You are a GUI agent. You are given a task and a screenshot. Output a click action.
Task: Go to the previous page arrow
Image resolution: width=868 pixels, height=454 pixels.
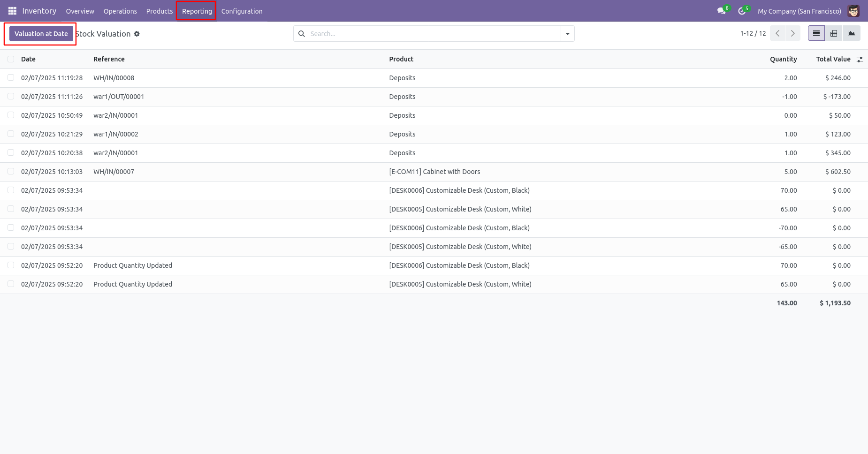click(x=777, y=33)
